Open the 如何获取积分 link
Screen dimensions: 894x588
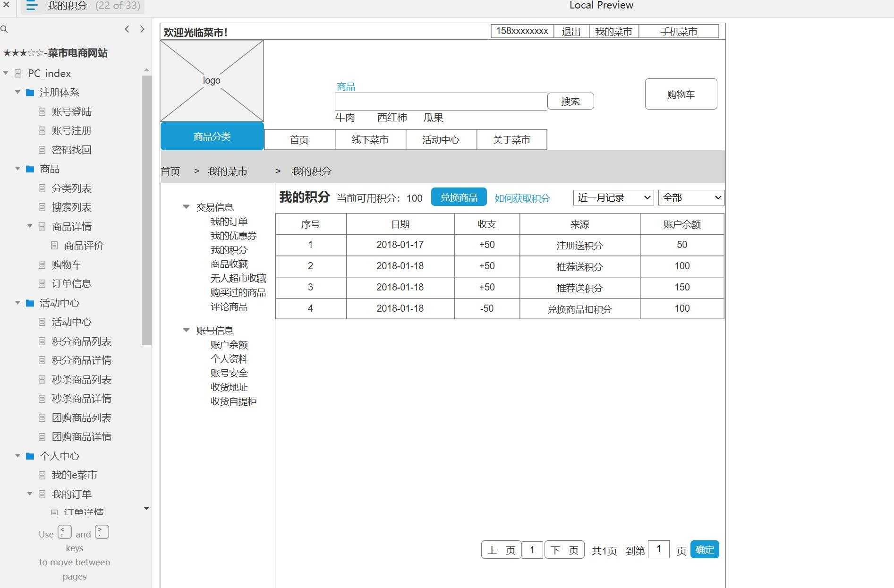[522, 198]
